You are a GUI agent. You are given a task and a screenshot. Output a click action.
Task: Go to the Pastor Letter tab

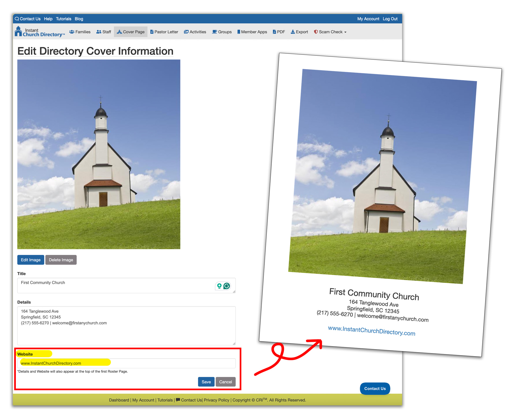pyautogui.click(x=164, y=32)
